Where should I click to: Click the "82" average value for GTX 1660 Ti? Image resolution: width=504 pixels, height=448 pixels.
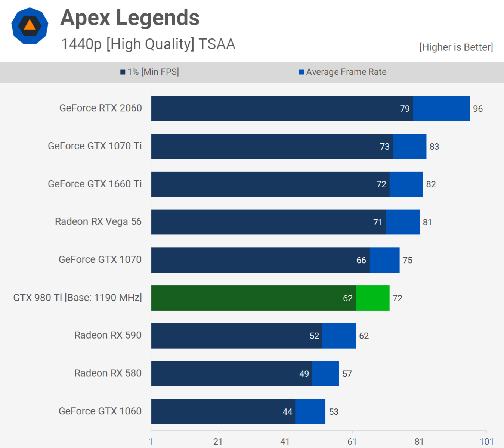[431, 184]
